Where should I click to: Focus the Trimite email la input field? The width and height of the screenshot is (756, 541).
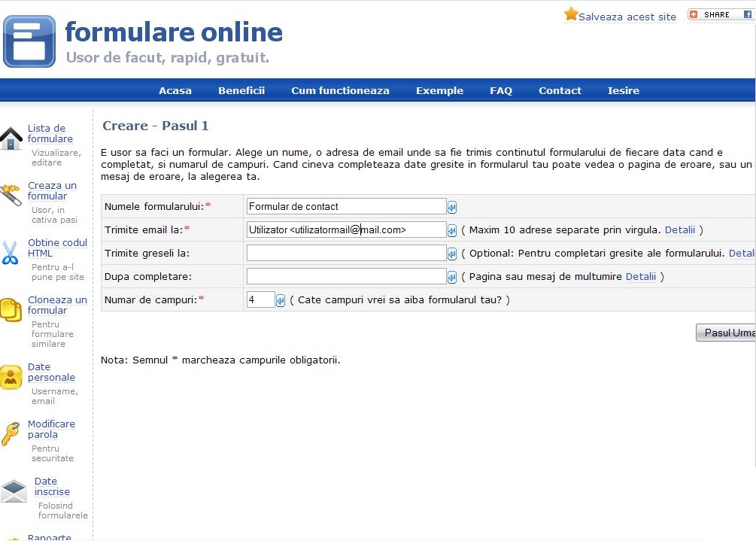coord(346,229)
